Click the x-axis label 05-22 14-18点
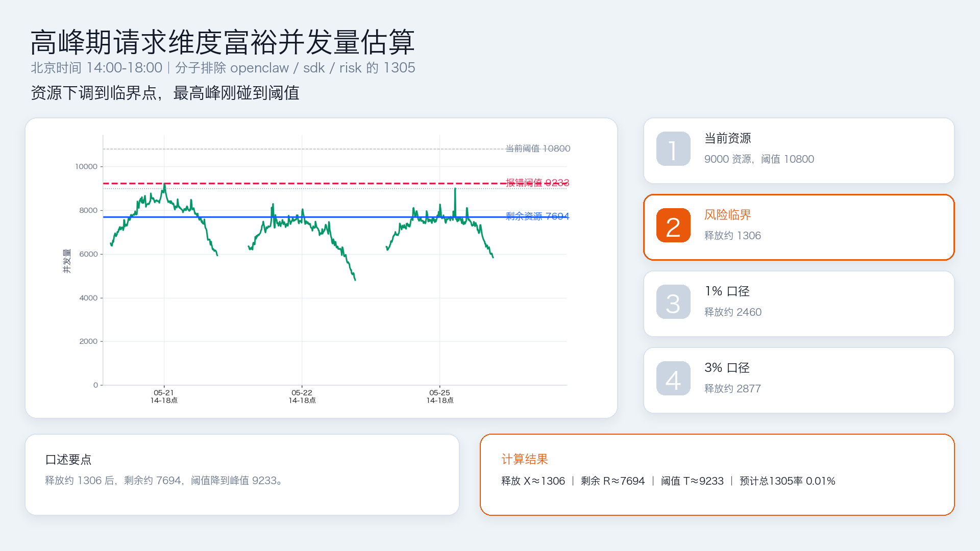Viewport: 980px width, 551px height. click(302, 396)
